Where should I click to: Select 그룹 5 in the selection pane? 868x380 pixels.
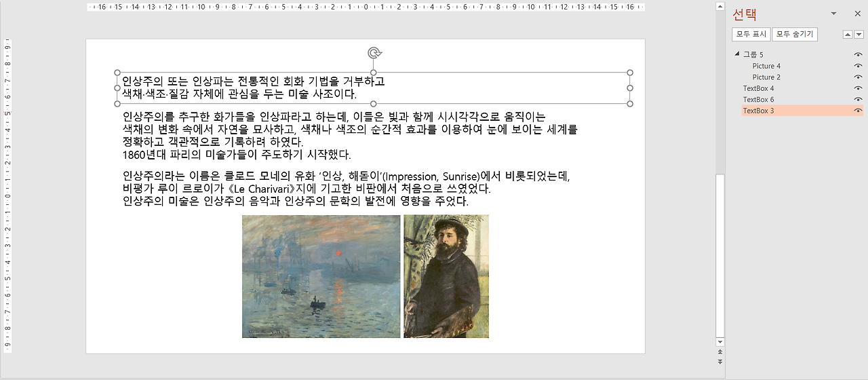pos(753,54)
